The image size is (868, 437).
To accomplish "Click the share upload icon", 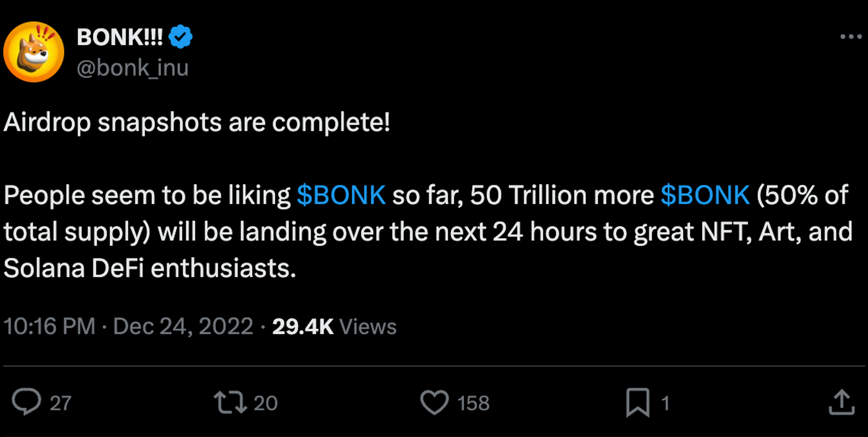I will click(842, 402).
